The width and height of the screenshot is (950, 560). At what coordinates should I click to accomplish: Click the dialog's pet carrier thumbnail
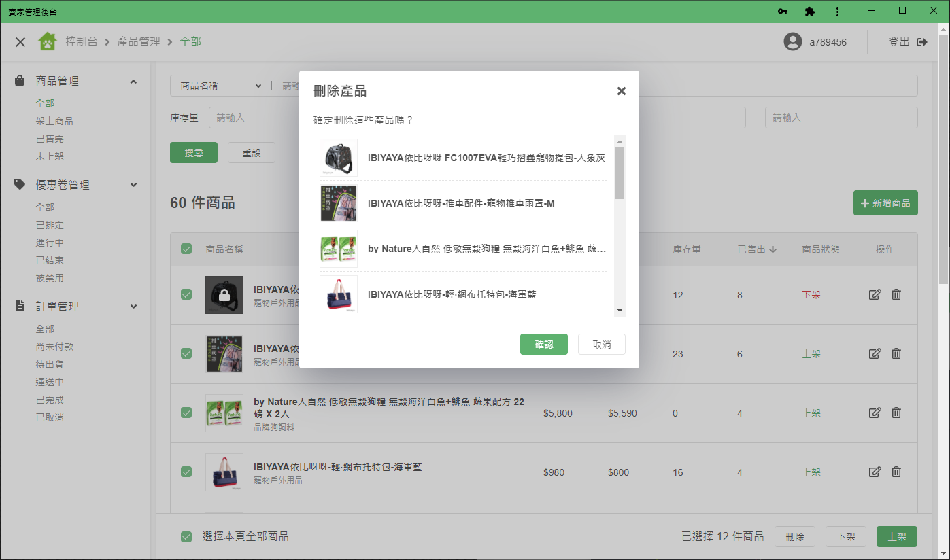click(x=339, y=158)
